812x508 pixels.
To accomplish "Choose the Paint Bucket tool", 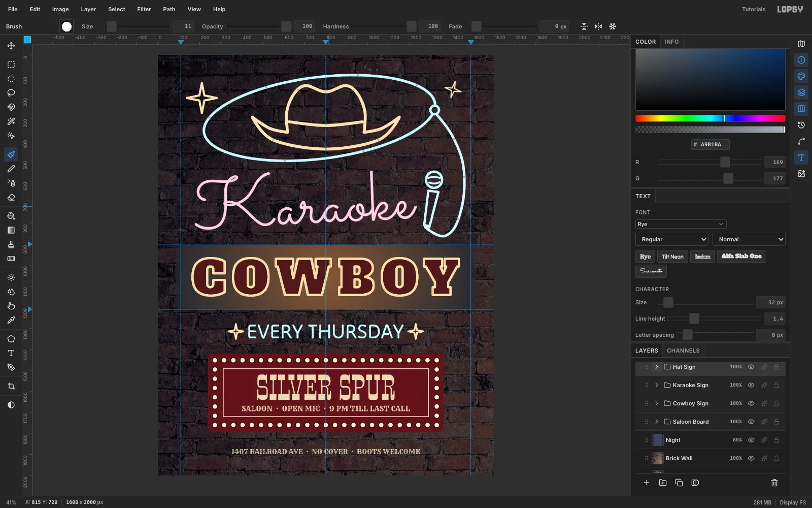I will (x=11, y=216).
